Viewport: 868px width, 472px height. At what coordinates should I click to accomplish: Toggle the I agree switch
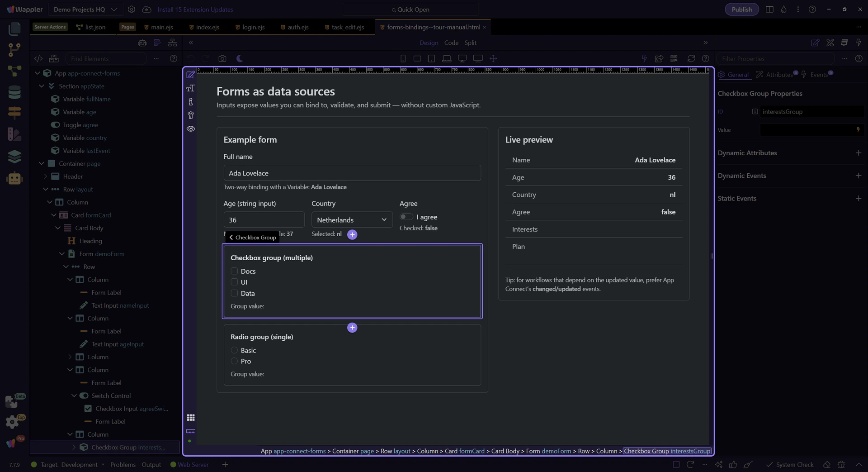(x=406, y=217)
